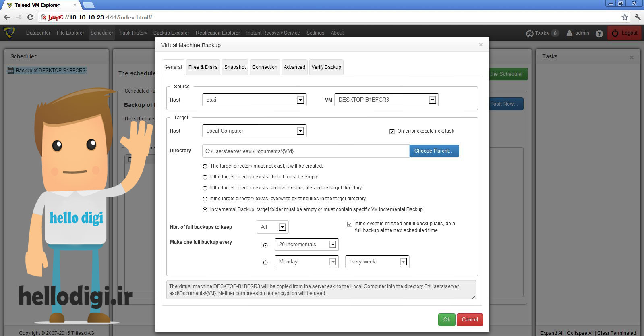
Task: Switch to Connection tab
Action: [265, 67]
